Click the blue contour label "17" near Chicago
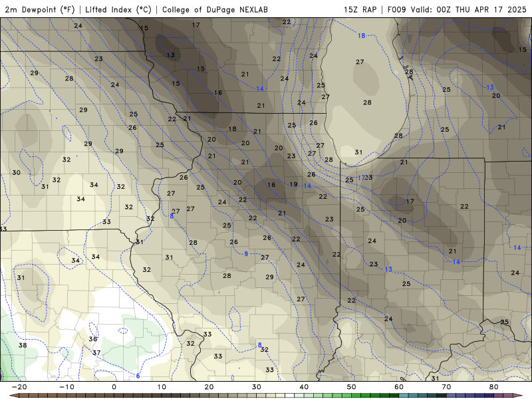Screen dimensions: 532x399 point(361,178)
